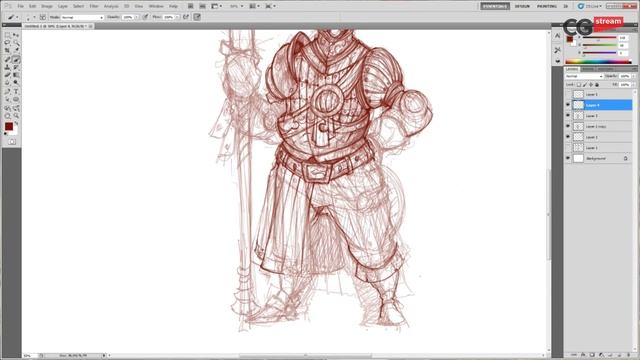Select the Eraser tool
The image size is (640, 360).
point(7,75)
